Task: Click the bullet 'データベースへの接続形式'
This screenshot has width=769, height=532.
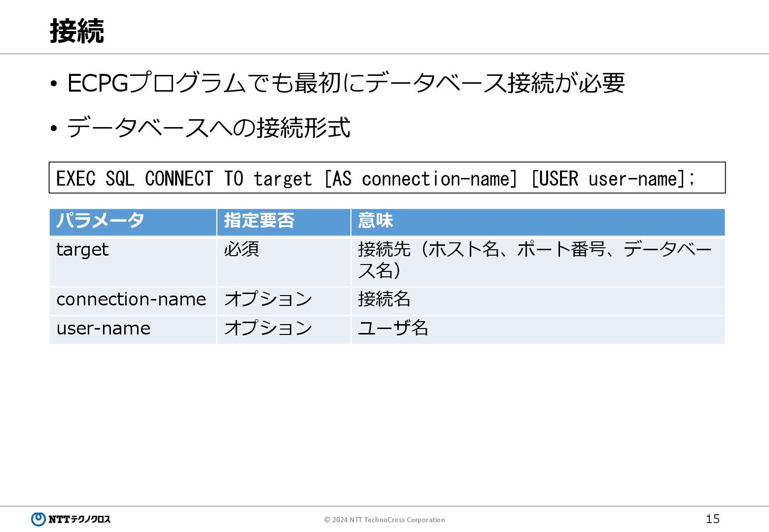Action: click(209, 128)
